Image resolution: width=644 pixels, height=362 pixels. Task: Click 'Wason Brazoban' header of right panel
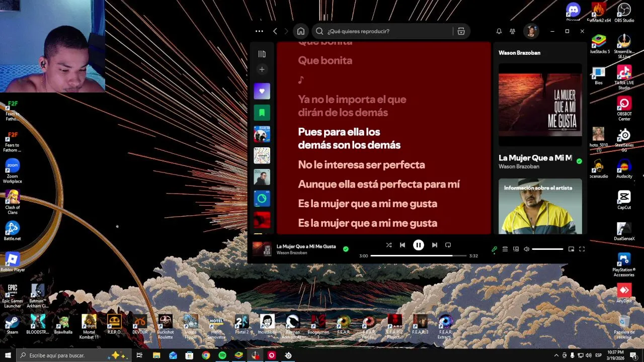tap(519, 53)
